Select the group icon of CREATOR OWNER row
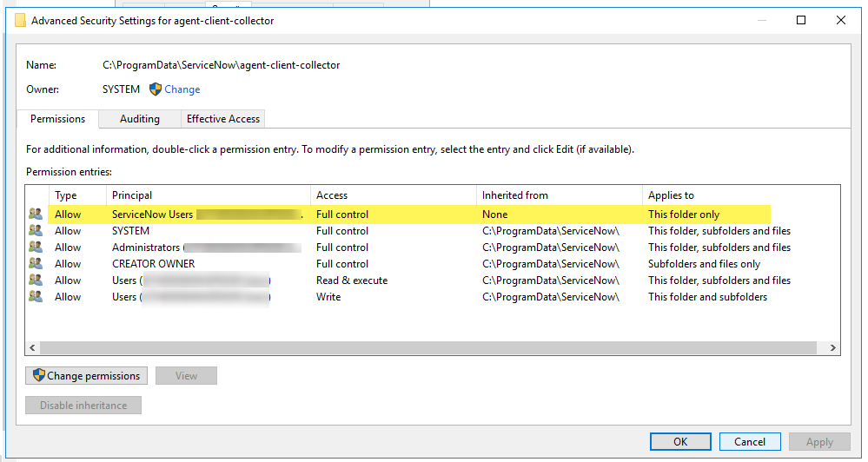This screenshot has height=462, width=868. pyautogui.click(x=36, y=264)
